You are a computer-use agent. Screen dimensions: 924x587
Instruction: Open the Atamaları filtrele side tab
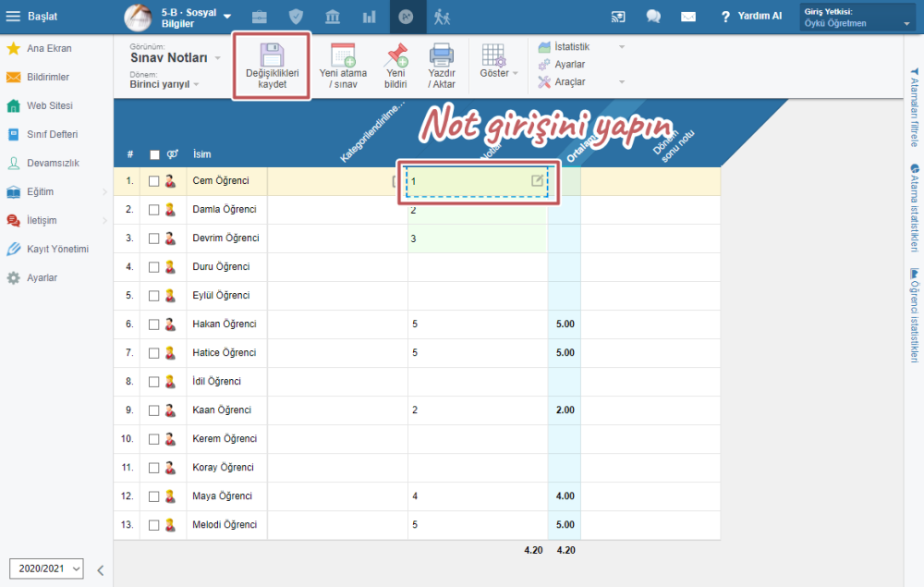914,107
